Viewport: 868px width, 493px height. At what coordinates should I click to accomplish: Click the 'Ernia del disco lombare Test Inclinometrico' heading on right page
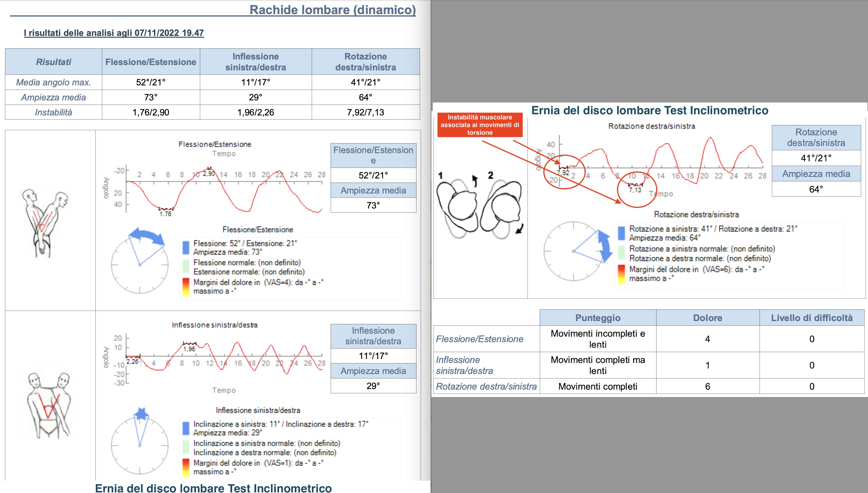[x=650, y=110]
